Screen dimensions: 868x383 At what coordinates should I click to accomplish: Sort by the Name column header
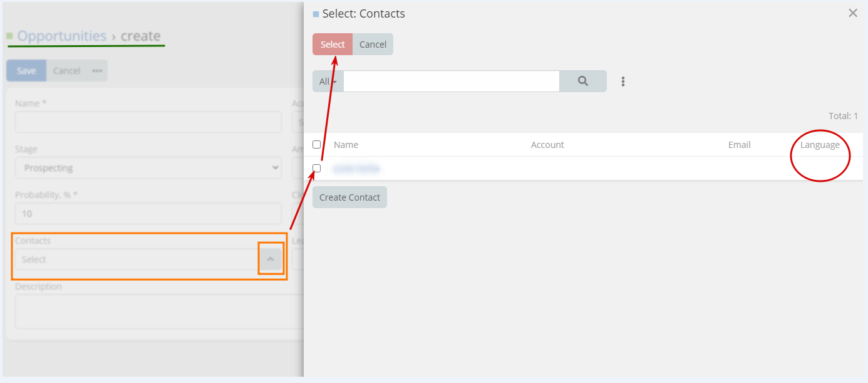[346, 145]
